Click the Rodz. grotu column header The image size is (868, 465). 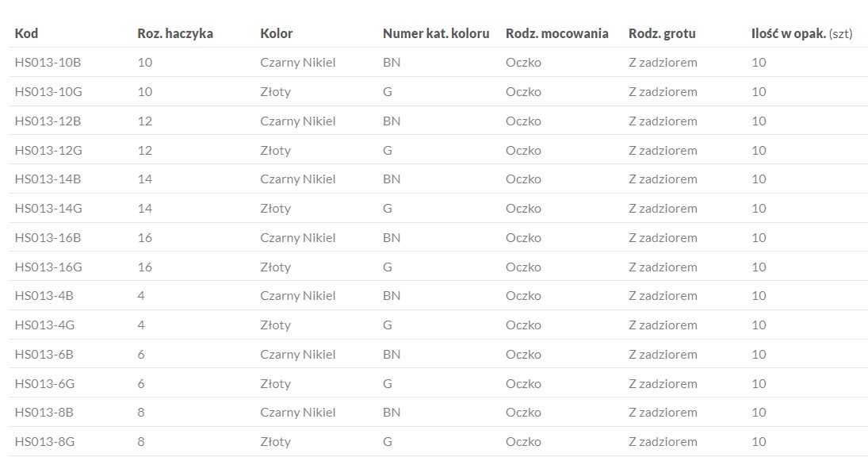click(662, 33)
